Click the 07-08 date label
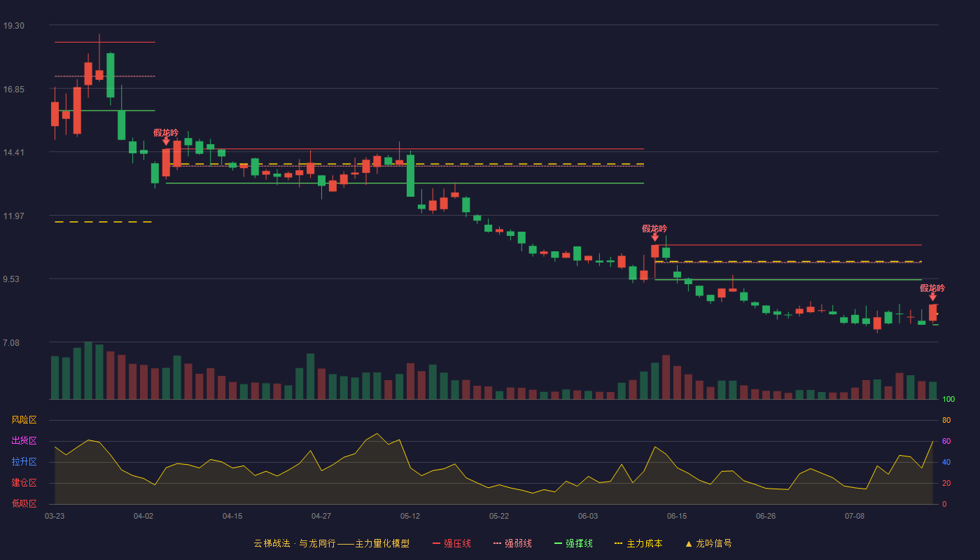 [x=855, y=516]
